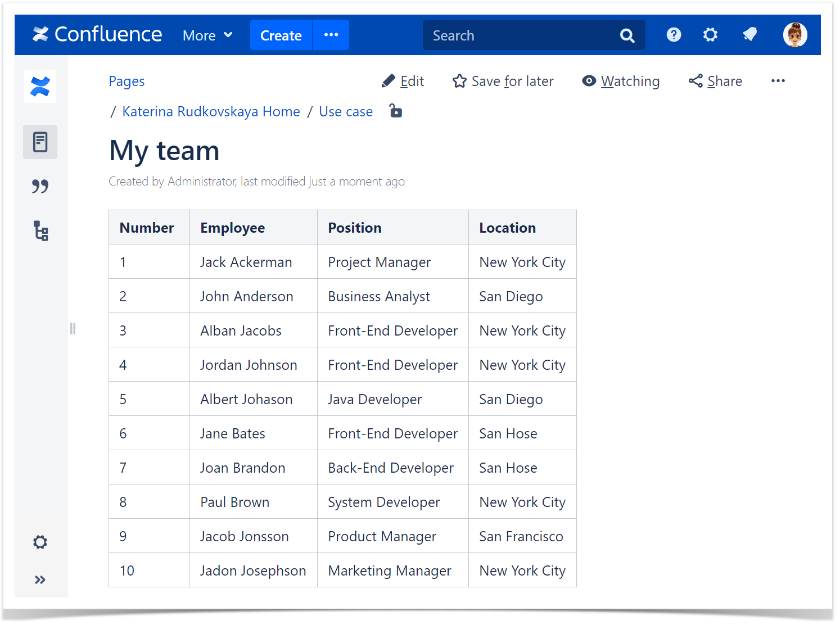Screen dimensions: 840x625
Task: Open page actions ellipsis menu
Action: (778, 81)
